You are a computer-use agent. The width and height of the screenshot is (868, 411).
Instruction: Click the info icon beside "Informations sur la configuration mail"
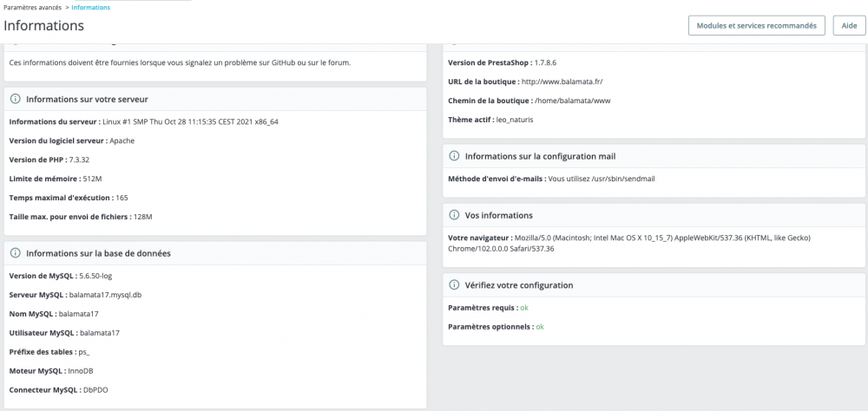tap(454, 156)
